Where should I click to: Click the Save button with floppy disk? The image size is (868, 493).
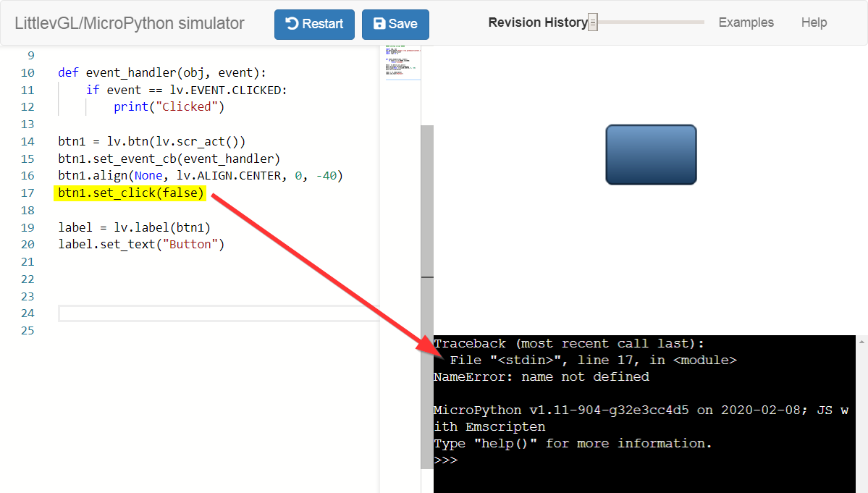[395, 24]
